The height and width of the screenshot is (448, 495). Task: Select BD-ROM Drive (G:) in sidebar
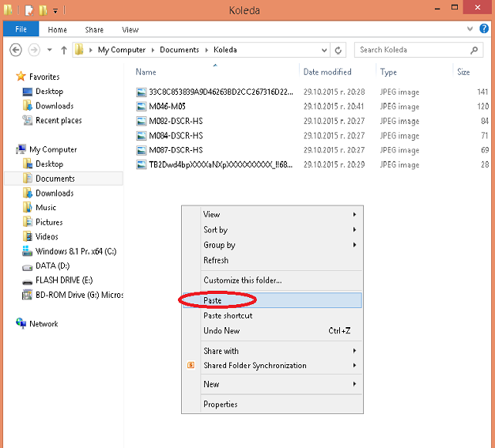79,295
